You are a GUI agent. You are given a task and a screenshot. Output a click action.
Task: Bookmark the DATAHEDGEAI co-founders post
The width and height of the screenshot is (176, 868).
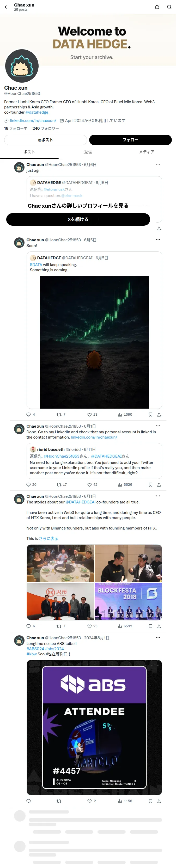(150, 626)
